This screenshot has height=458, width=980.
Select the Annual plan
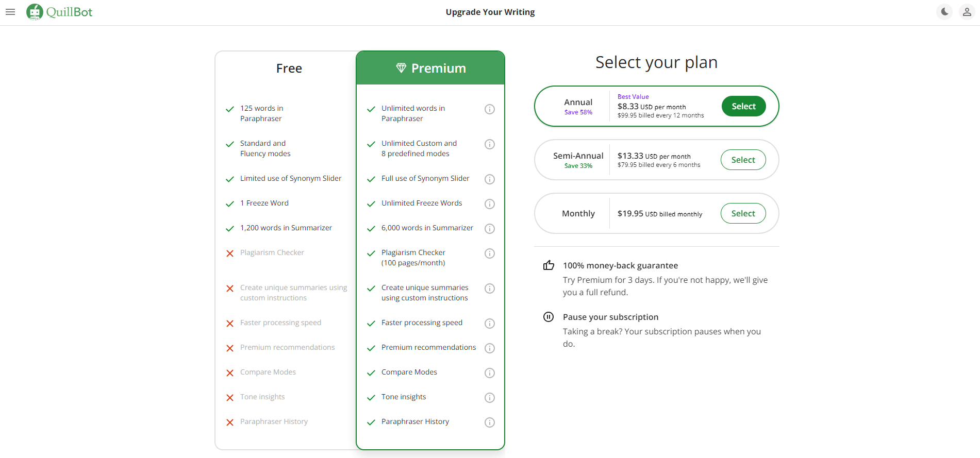tap(743, 106)
